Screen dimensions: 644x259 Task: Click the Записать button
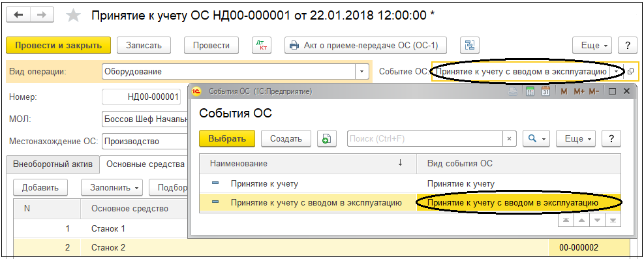[144, 46]
